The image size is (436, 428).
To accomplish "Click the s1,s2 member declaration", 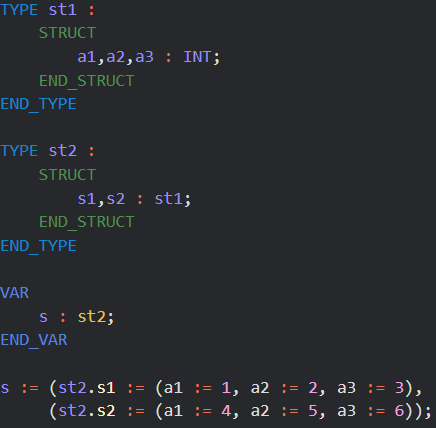I will point(101,199).
